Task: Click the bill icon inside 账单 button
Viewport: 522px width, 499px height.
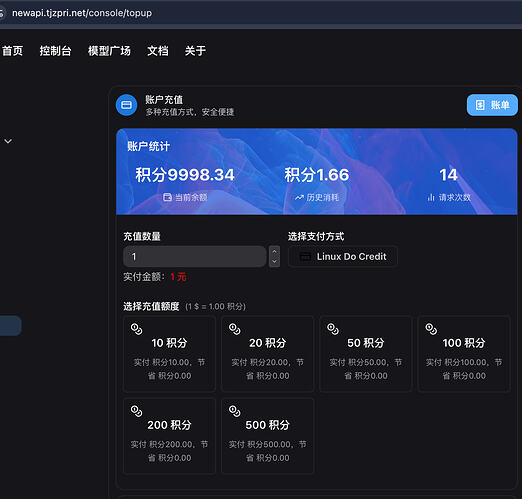Action: tap(480, 105)
